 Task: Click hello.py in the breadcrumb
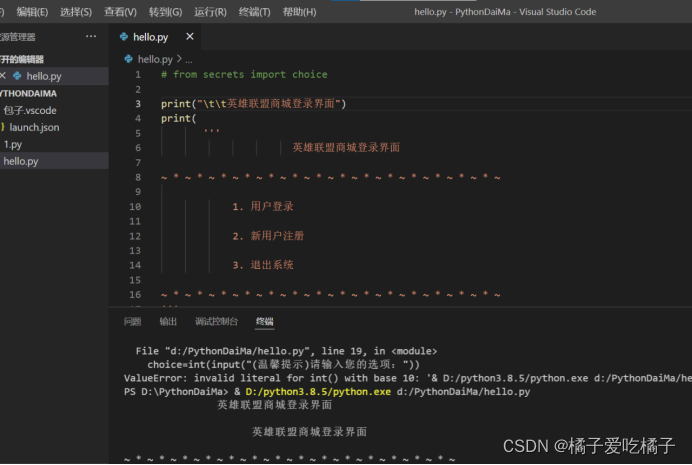(x=155, y=59)
